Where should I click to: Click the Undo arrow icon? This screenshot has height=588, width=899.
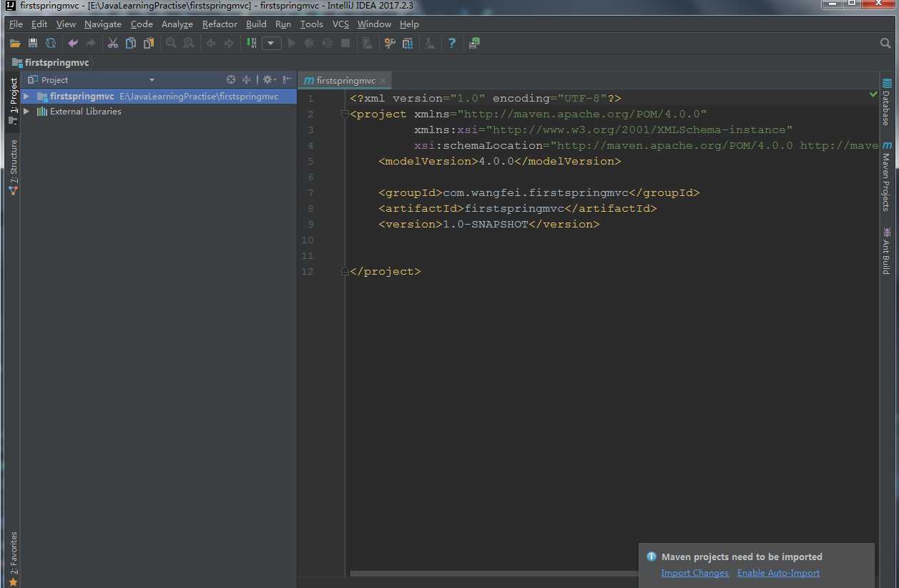pyautogui.click(x=73, y=43)
